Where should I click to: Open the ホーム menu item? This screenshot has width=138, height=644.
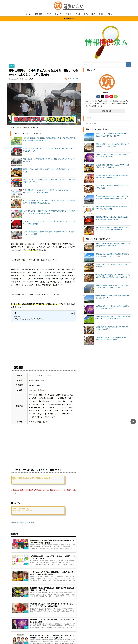(28, 14)
